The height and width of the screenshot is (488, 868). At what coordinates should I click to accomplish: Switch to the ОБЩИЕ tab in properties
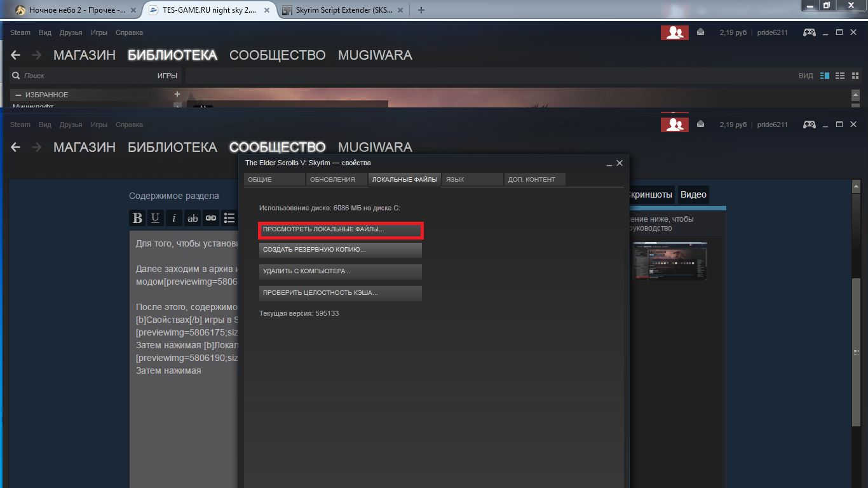click(275, 180)
